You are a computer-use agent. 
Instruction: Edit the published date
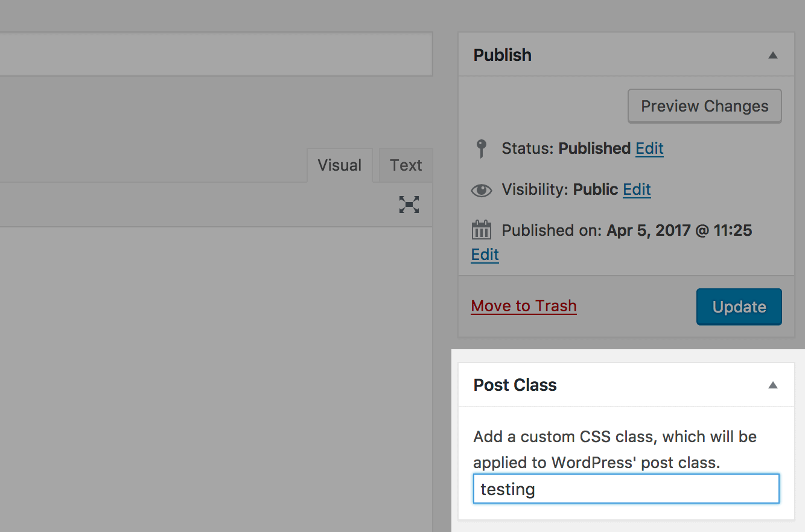[485, 255]
